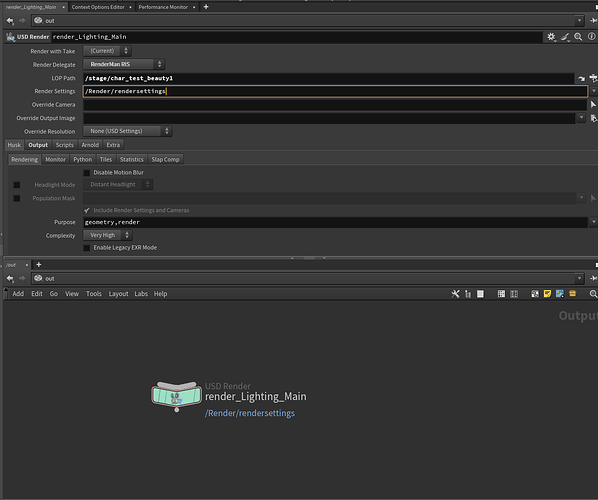The image size is (598, 500).
Task: Create a sticky note in network editor
Action: click(x=547, y=294)
